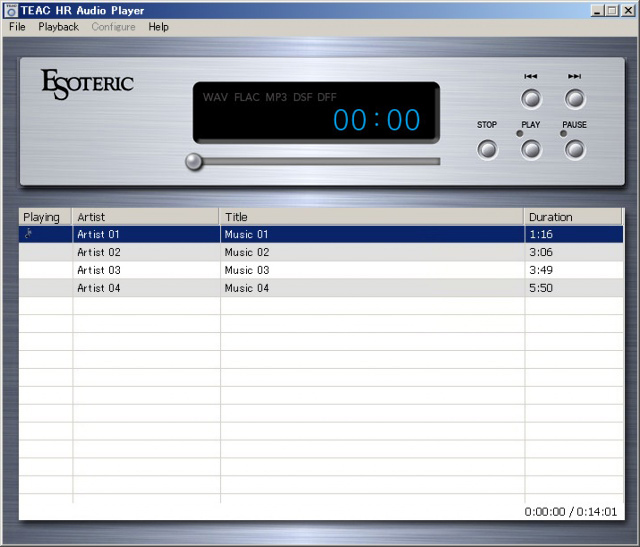Click the TEAC app icon in title bar
The width and height of the screenshot is (640, 547).
click(11, 11)
